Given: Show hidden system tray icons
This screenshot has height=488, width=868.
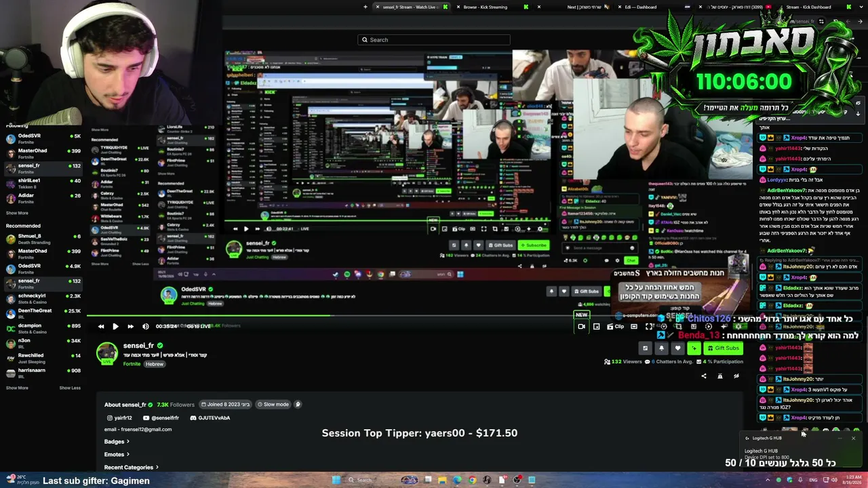Looking at the screenshot, I should [x=768, y=481].
